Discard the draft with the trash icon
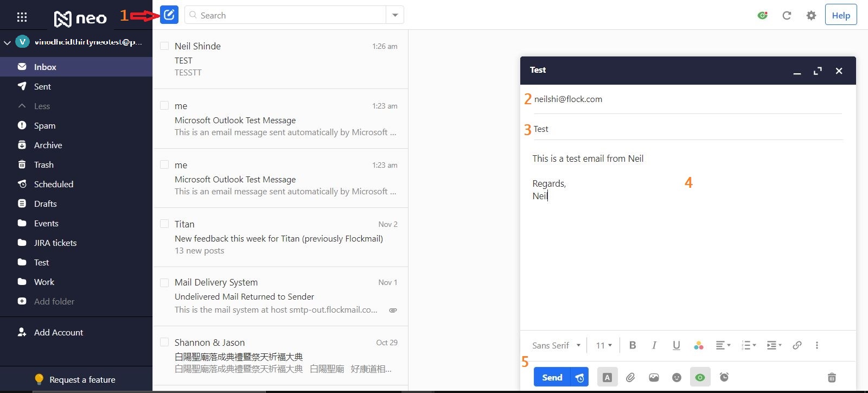 click(832, 377)
